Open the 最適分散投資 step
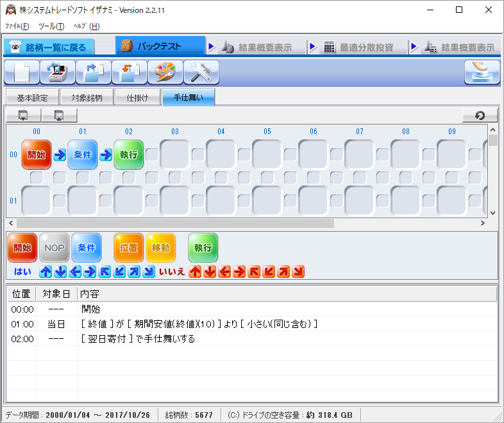This screenshot has height=423, width=504. [x=359, y=47]
